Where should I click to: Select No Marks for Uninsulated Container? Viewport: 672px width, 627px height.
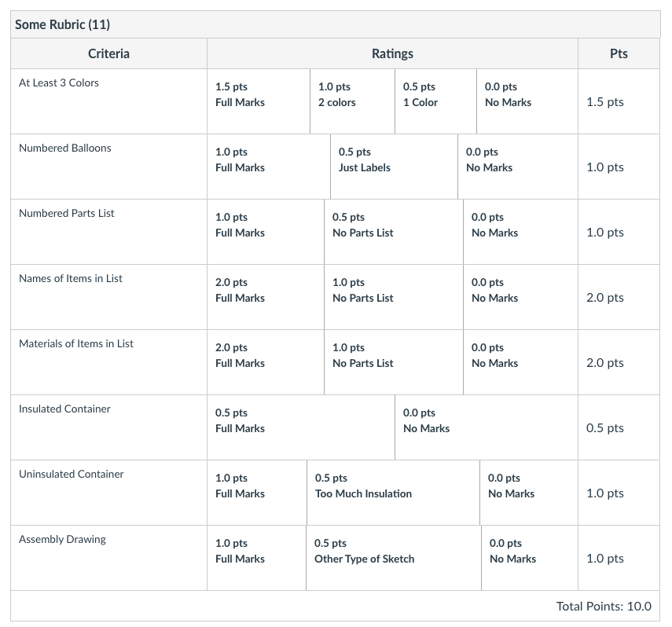(529, 493)
